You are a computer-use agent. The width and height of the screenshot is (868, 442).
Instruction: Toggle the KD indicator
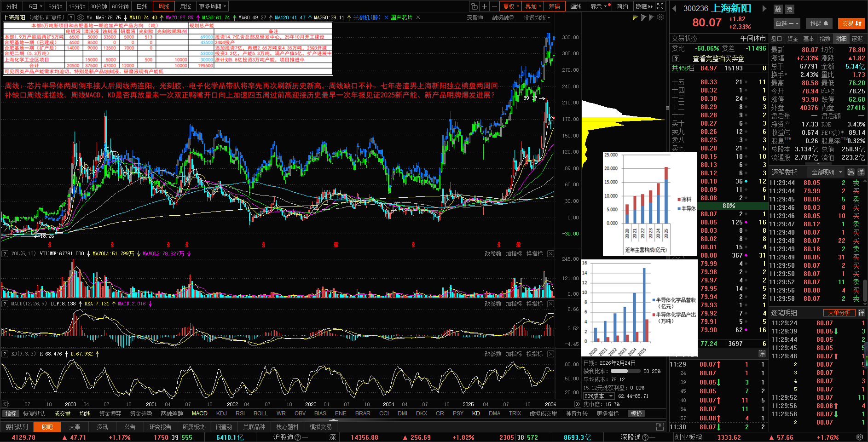tap(476, 413)
